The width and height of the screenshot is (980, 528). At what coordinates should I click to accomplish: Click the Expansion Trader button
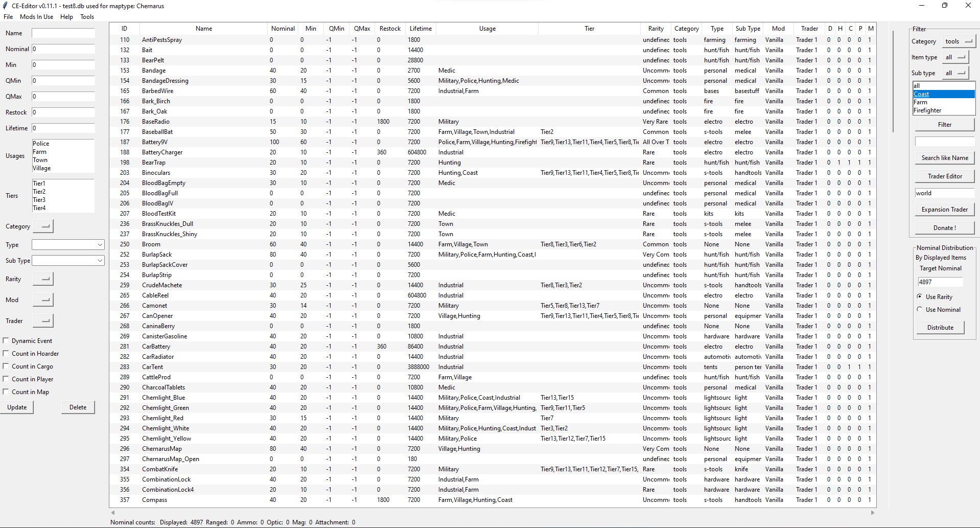point(945,210)
